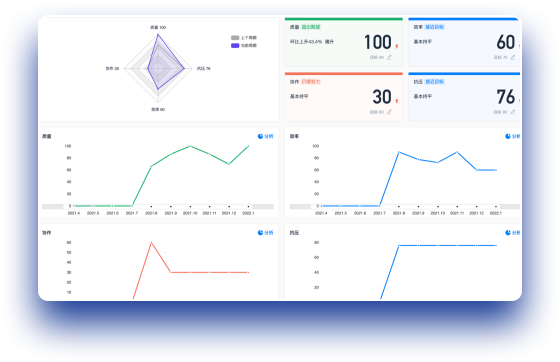
Task: Click the left range handle under the 效率 chart
Action: 300,206
